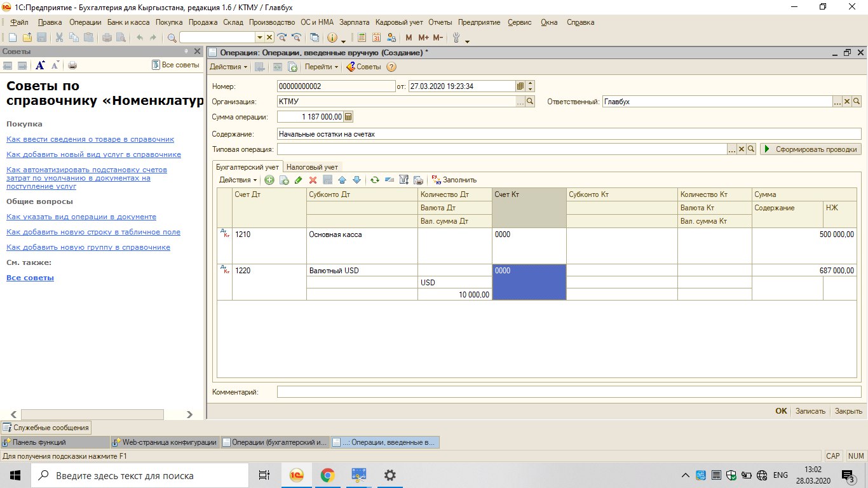Cut selection with the scissors icon
This screenshot has height=488, width=868.
pos(59,37)
